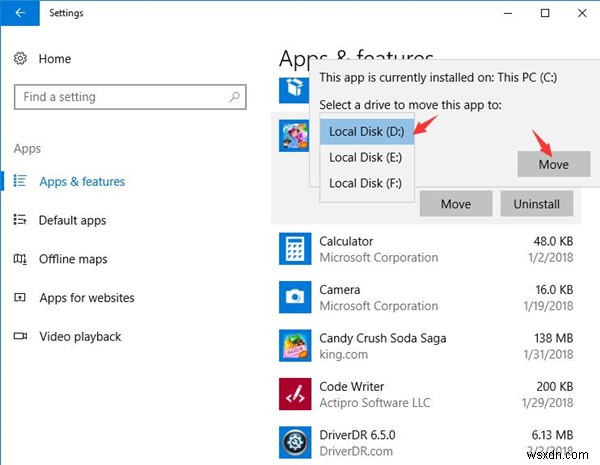Minimize the Settings window
This screenshot has width=600, height=465.
[x=508, y=13]
